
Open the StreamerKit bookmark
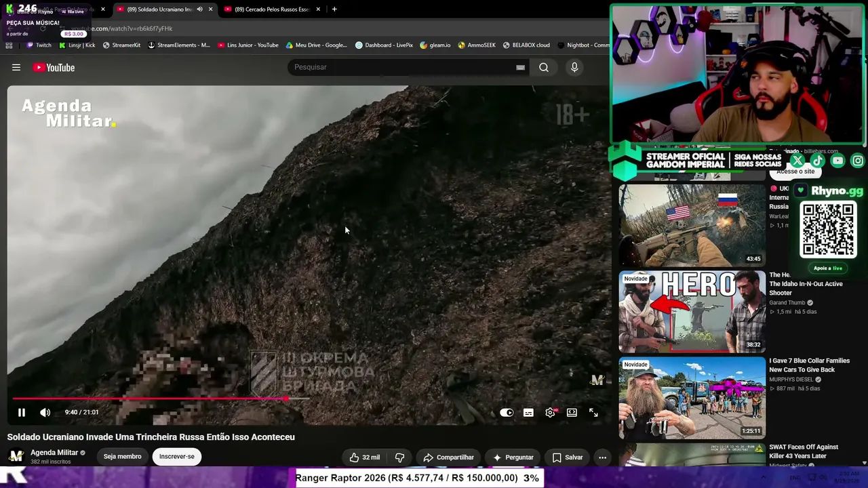pyautogui.click(x=121, y=45)
